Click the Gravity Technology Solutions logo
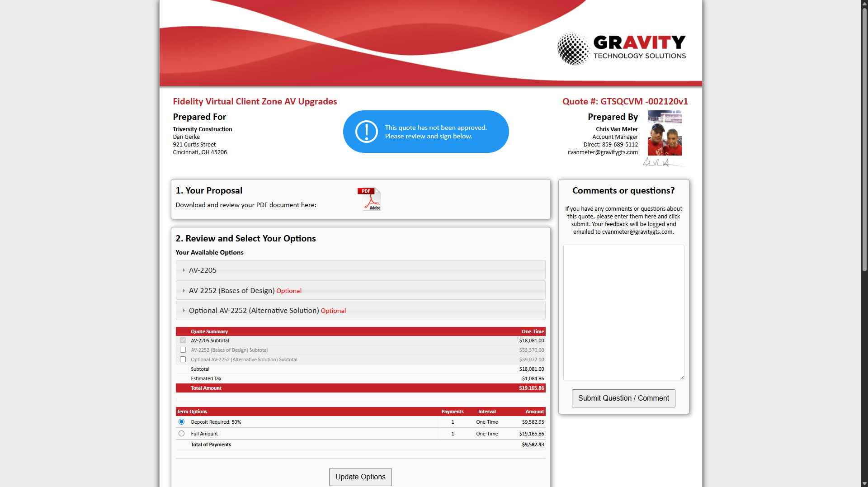The image size is (868, 487). pyautogui.click(x=621, y=48)
